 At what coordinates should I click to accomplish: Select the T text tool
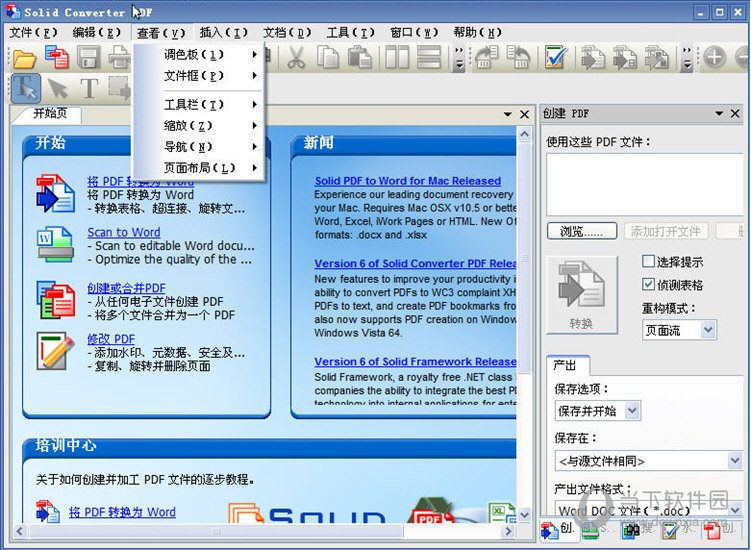(89, 89)
